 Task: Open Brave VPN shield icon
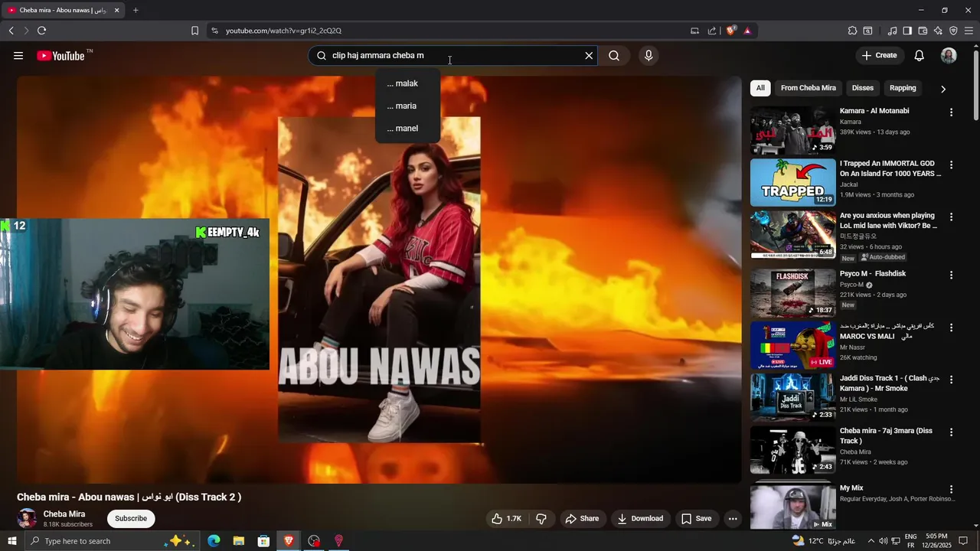coord(953,31)
